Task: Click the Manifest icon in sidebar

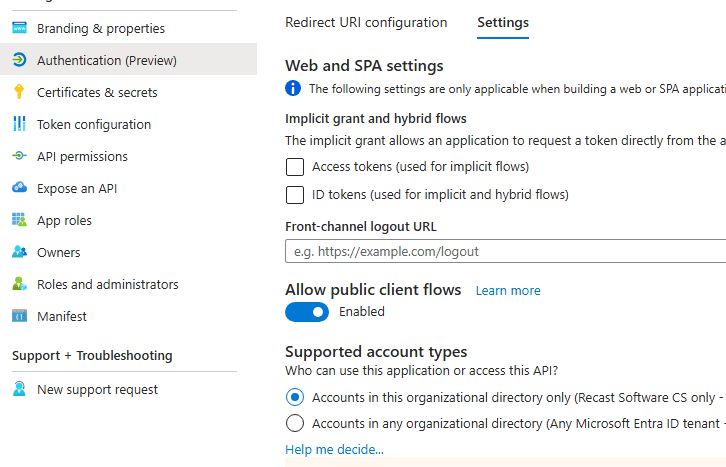Action: tap(19, 316)
